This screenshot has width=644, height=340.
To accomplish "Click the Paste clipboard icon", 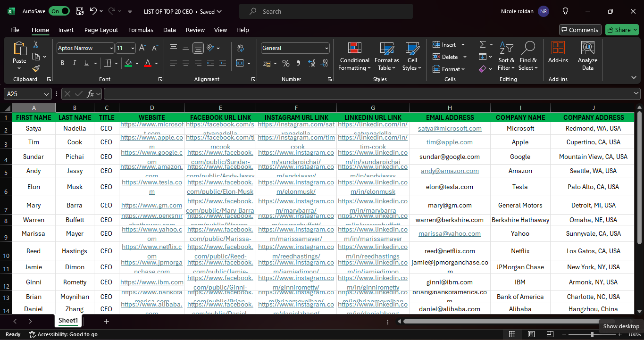I will [x=19, y=49].
